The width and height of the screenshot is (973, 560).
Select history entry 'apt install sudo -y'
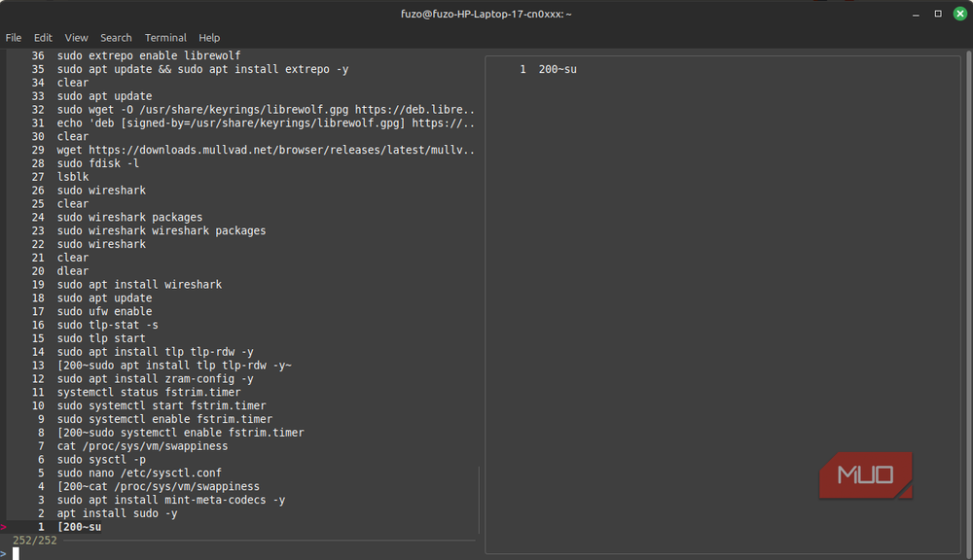click(118, 513)
